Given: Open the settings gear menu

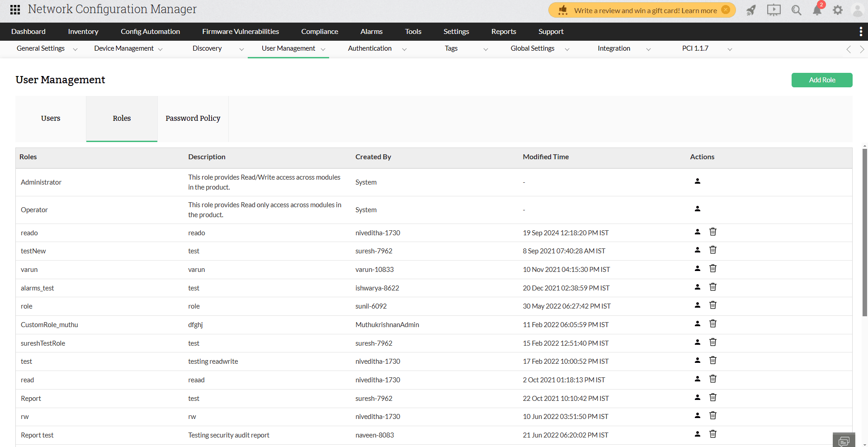Looking at the screenshot, I should (x=838, y=10).
